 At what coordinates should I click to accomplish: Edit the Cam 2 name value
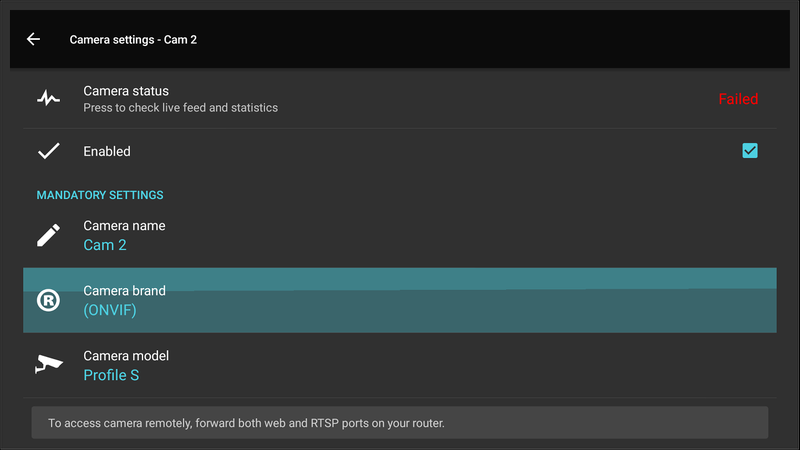click(x=105, y=245)
